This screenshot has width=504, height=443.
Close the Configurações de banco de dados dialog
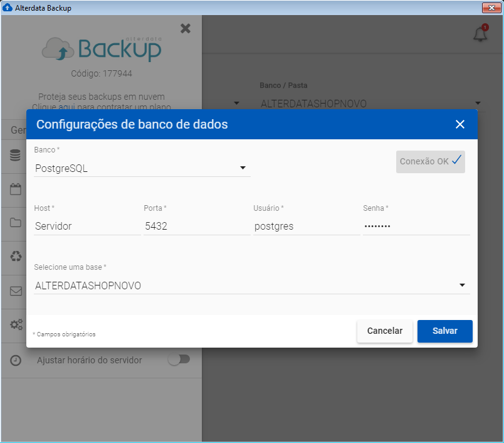460,124
